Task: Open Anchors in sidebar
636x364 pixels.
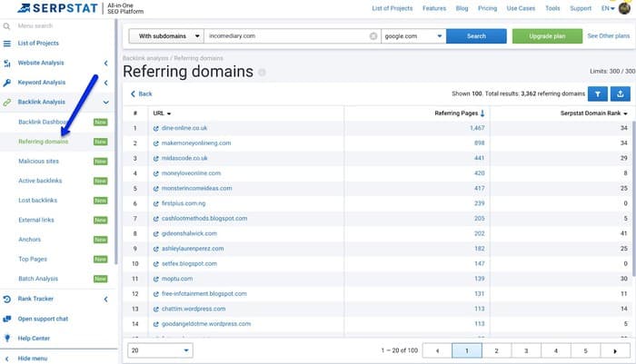Action: point(30,240)
